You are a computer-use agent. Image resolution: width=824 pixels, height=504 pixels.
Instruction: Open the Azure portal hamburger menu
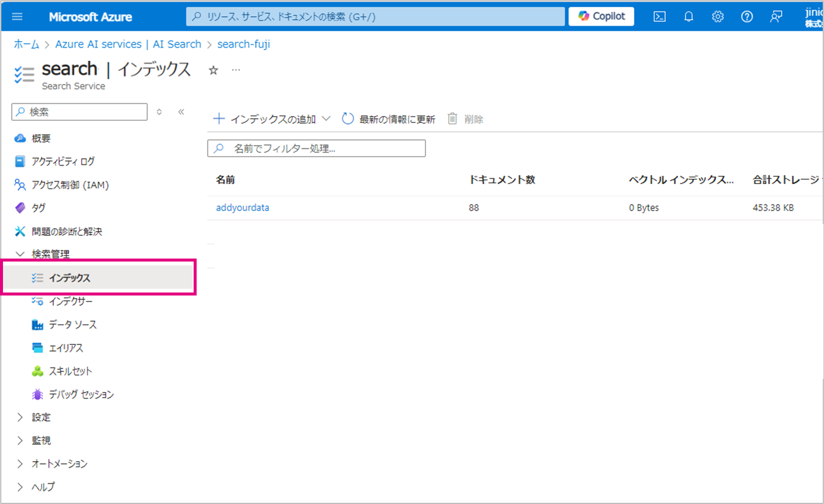17,17
